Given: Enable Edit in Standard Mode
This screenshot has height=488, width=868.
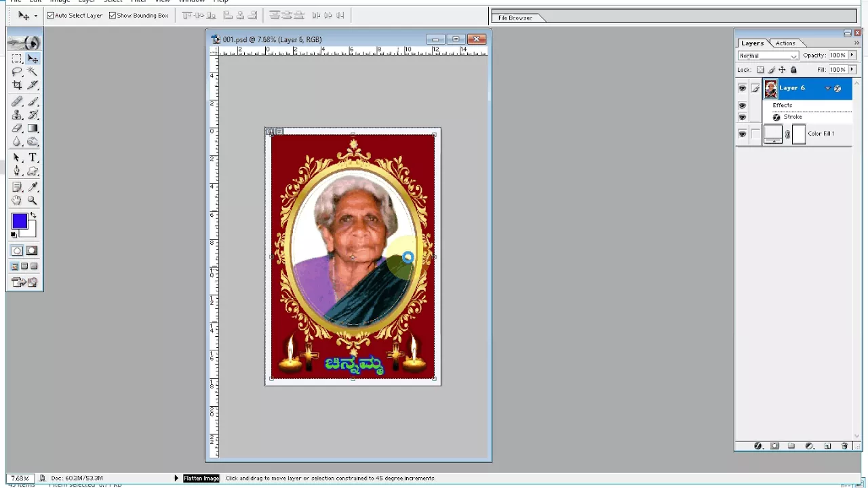Looking at the screenshot, I should click(17, 251).
